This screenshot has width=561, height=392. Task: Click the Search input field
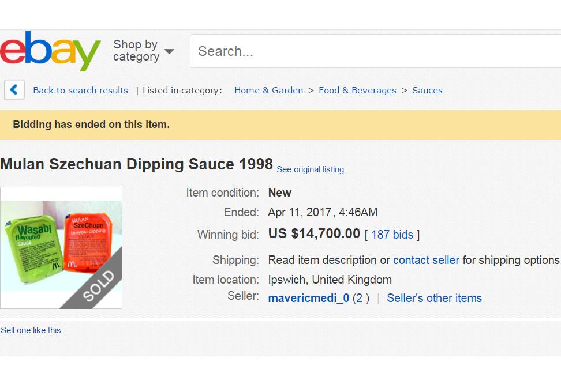375,51
